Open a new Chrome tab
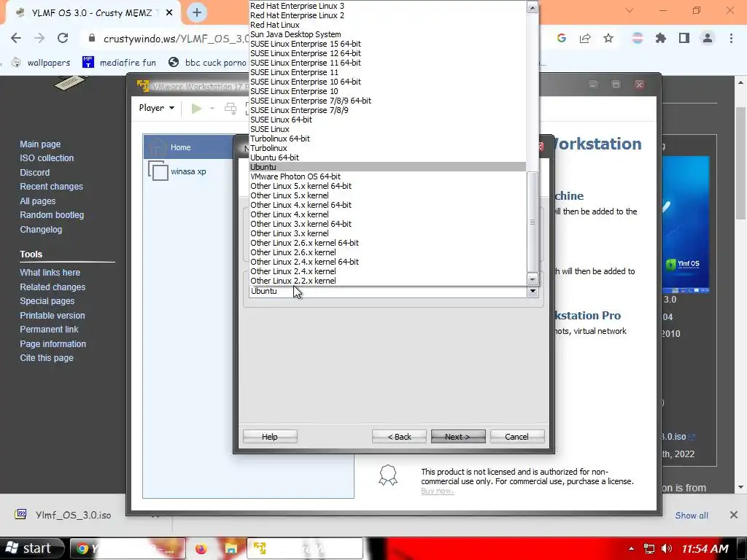 click(197, 13)
